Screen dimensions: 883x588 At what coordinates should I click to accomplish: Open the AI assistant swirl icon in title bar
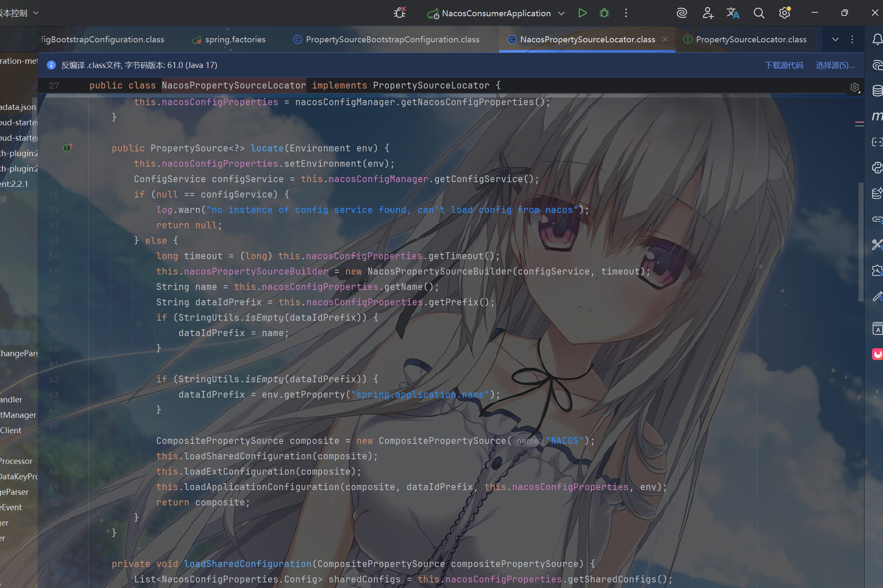point(682,13)
